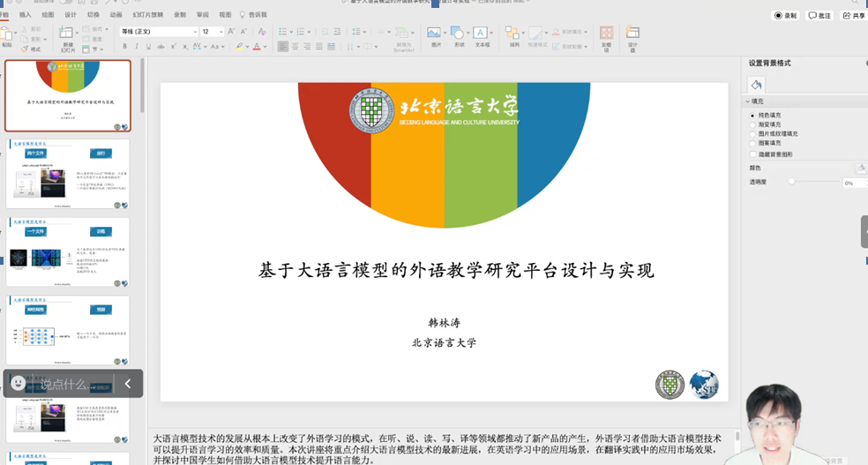Toggle underline formatting (U)

click(x=148, y=47)
